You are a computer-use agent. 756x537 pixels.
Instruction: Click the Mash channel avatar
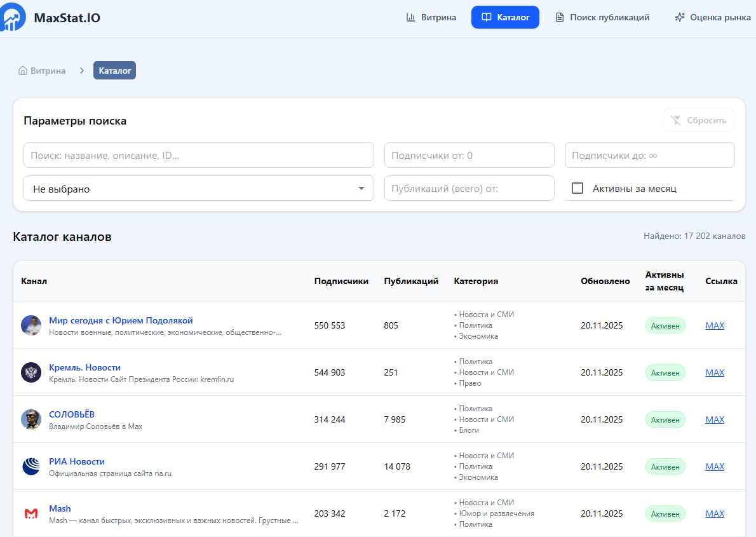[31, 513]
